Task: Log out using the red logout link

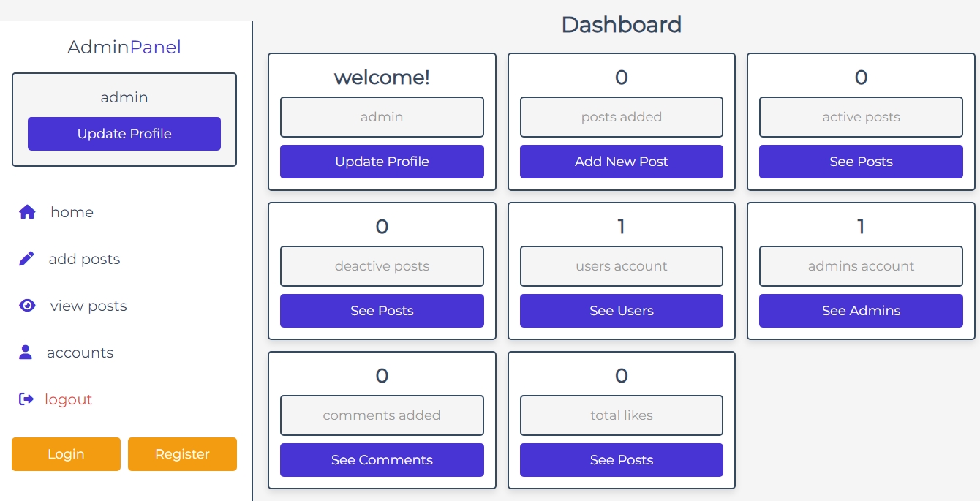Action: tap(68, 399)
